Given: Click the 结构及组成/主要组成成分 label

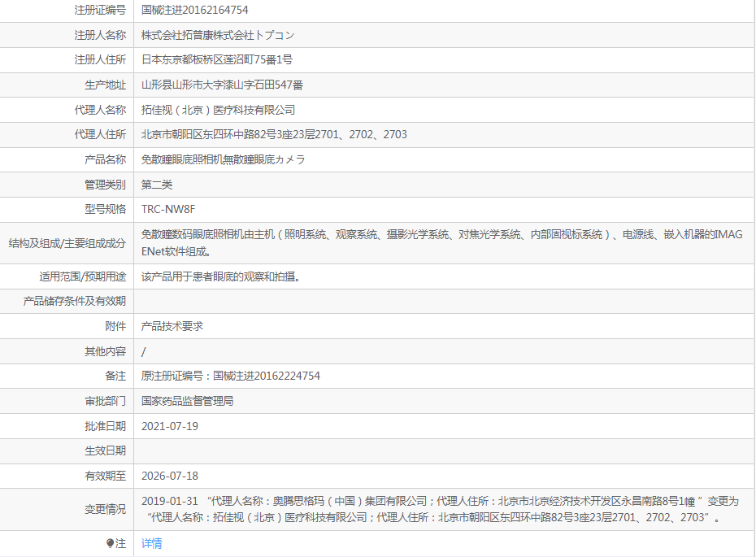Looking at the screenshot, I should coord(67,244).
